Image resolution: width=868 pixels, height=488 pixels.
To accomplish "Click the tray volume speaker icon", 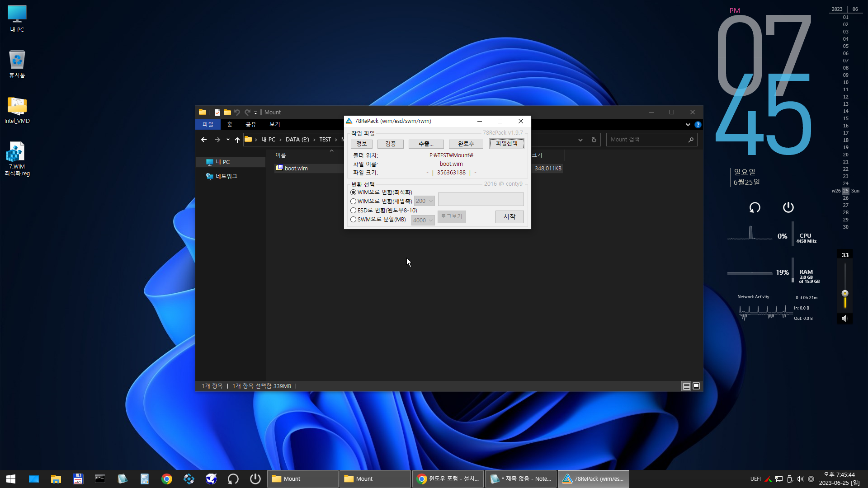I will pyautogui.click(x=800, y=479).
